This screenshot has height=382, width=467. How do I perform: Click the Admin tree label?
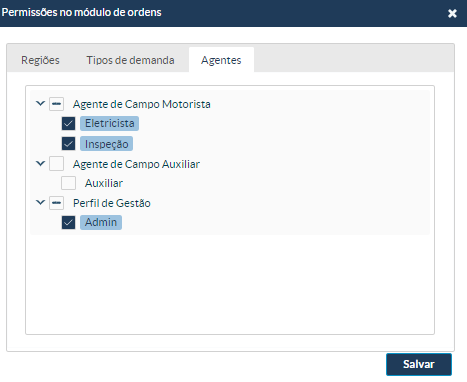click(x=101, y=222)
